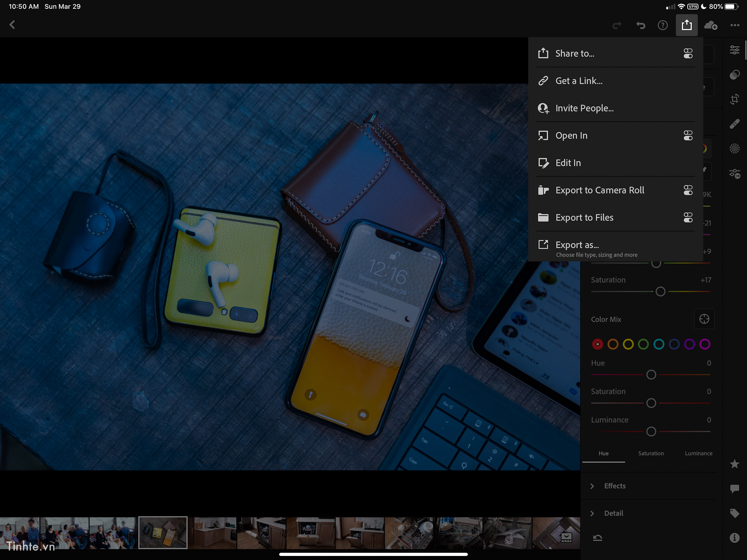Screen dimensions: 747x560
Task: Select the orange color channel
Action: click(x=613, y=344)
